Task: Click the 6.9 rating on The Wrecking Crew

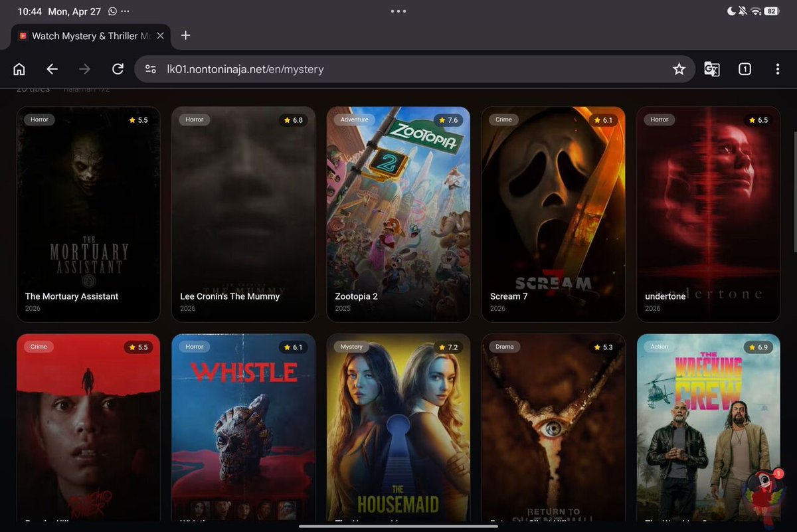Action: click(x=758, y=347)
